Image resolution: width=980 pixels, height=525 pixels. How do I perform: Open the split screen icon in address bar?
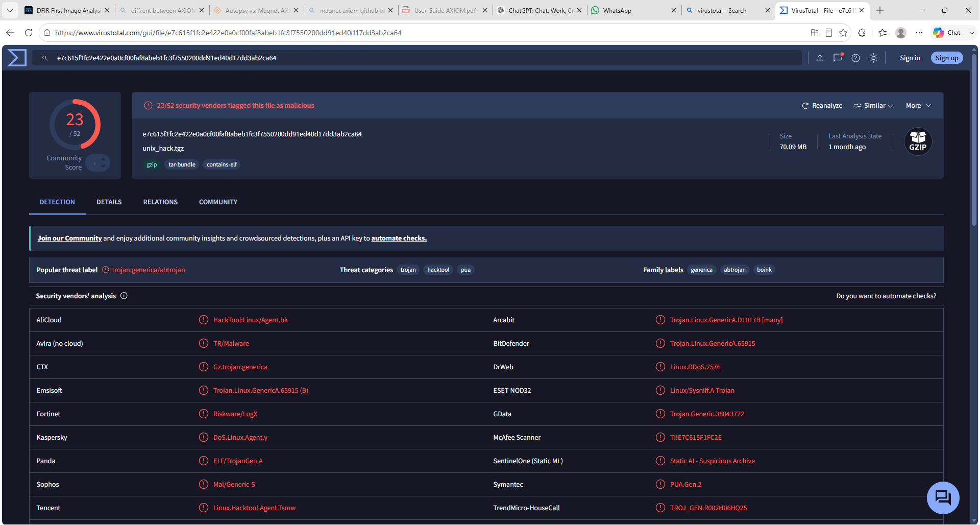[x=815, y=33]
